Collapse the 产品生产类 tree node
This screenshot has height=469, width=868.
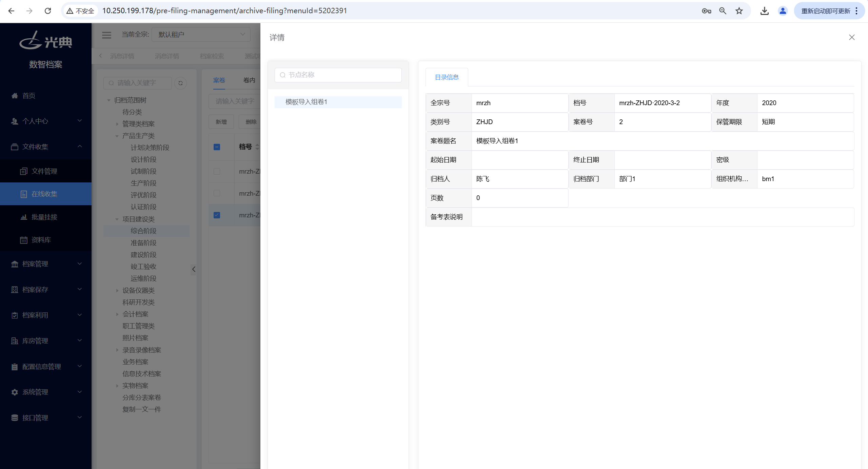tap(117, 136)
